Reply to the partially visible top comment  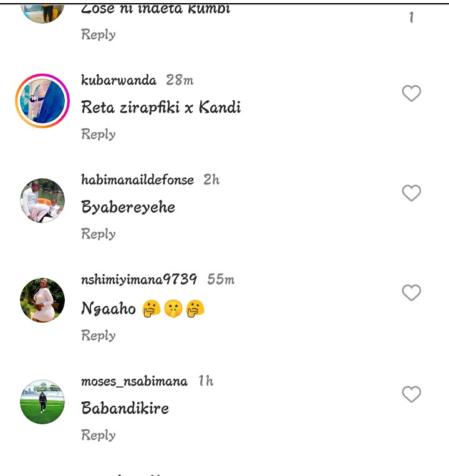pos(99,34)
